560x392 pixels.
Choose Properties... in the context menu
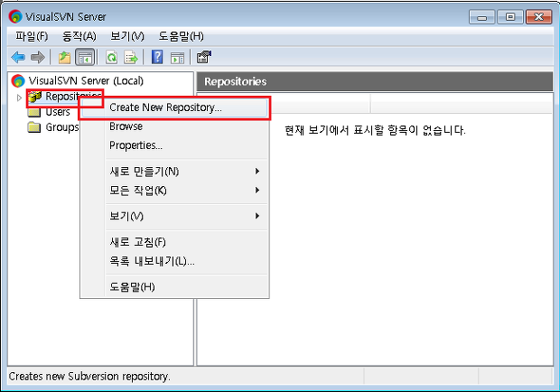tap(174, 145)
